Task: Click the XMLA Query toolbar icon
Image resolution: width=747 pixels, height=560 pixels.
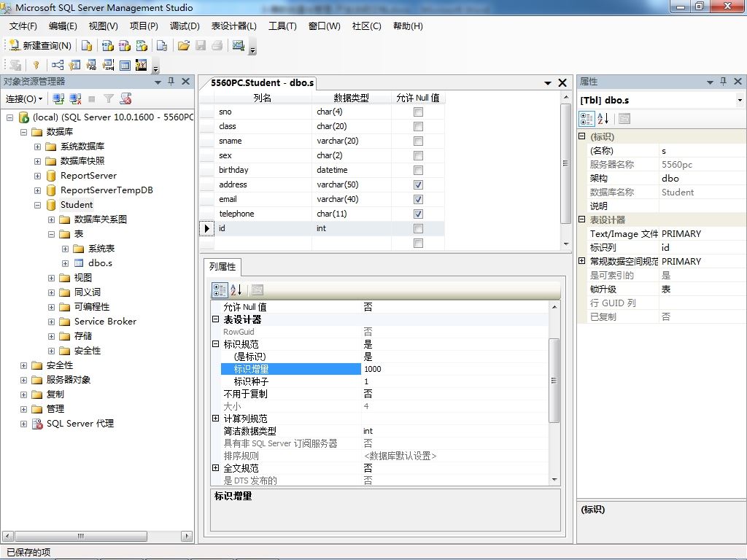Action: pos(142,46)
